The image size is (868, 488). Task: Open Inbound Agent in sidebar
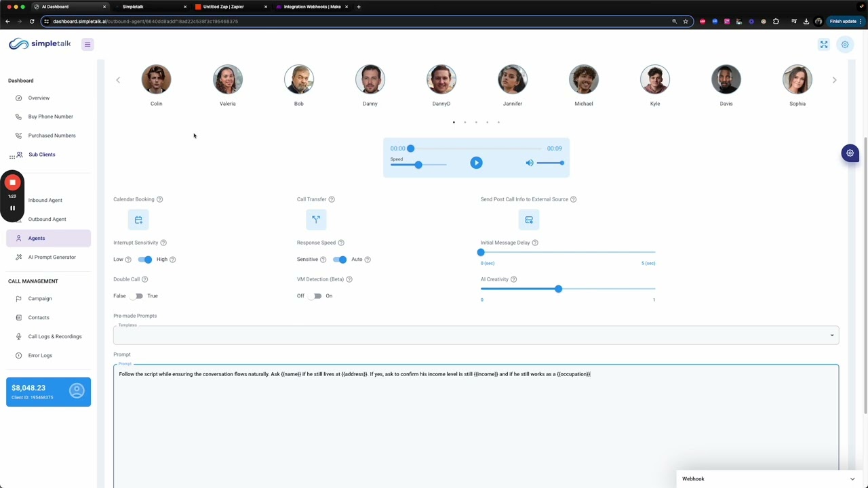pyautogui.click(x=47, y=200)
